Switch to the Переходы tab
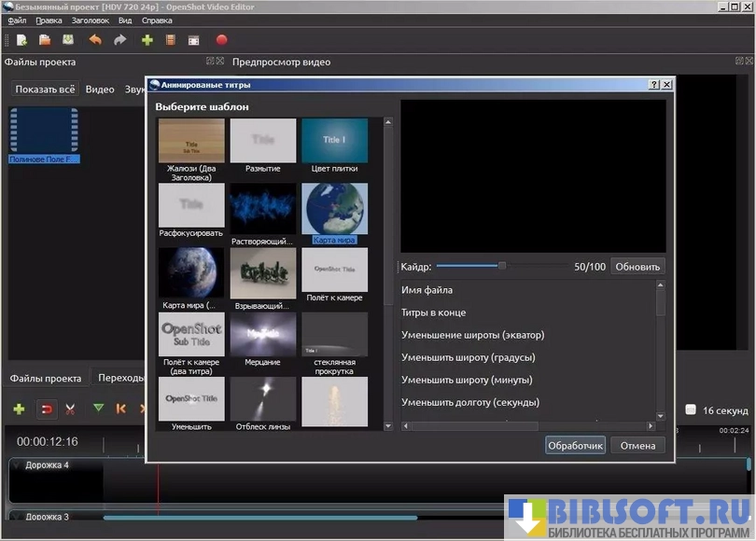Viewport: 756px width, 541px height. click(x=121, y=378)
